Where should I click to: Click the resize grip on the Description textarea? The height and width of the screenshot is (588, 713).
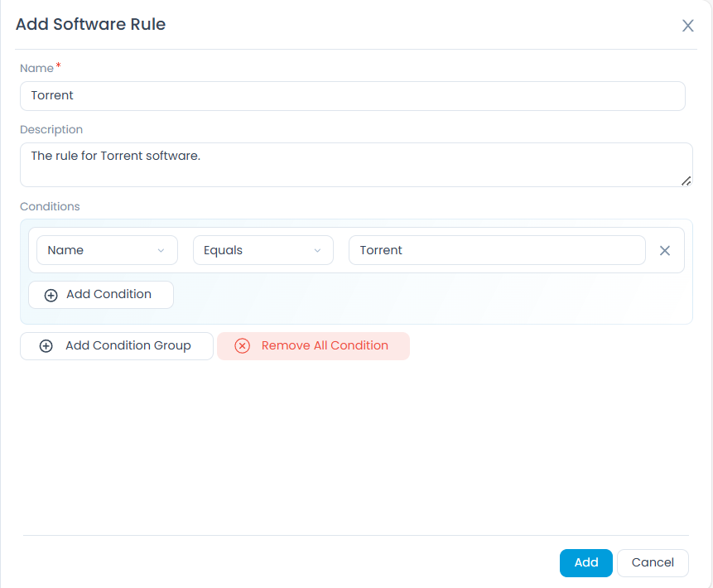click(686, 181)
